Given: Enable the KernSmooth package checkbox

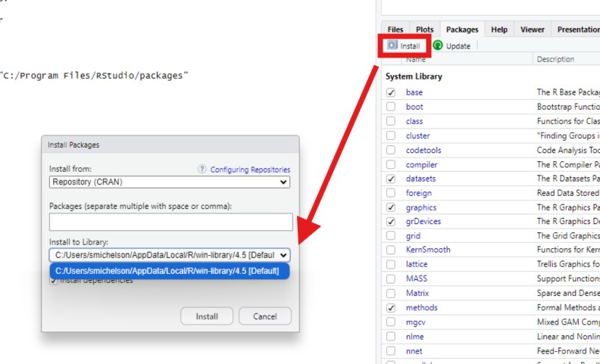Looking at the screenshot, I should click(x=391, y=250).
